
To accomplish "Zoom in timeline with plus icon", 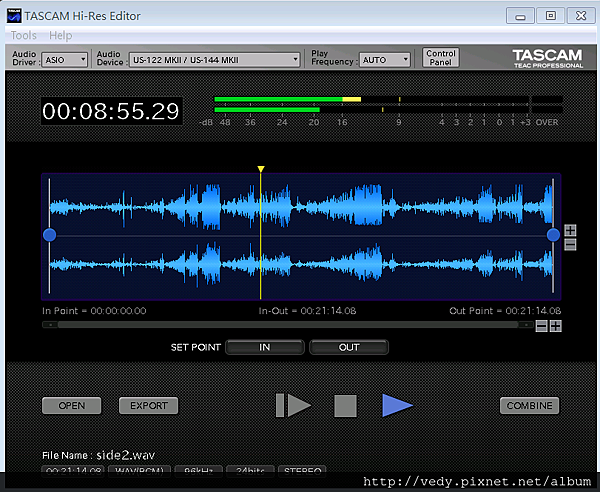I will [556, 326].
